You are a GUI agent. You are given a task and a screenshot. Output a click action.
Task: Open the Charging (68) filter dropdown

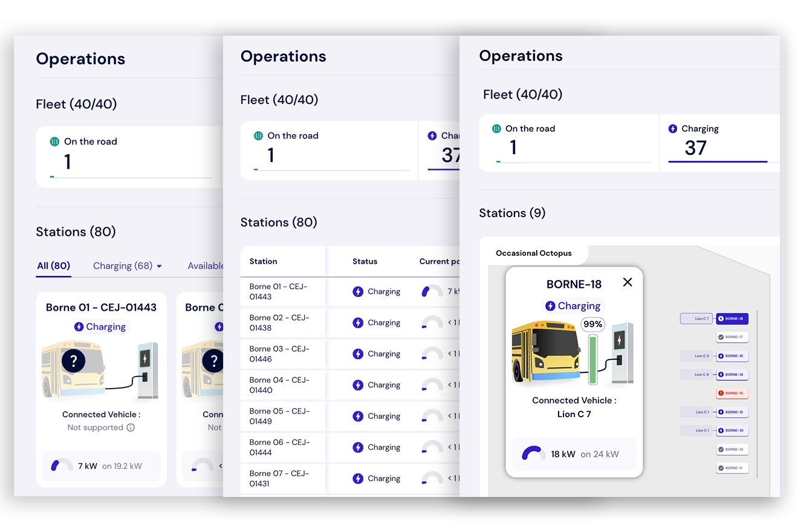pos(128,266)
